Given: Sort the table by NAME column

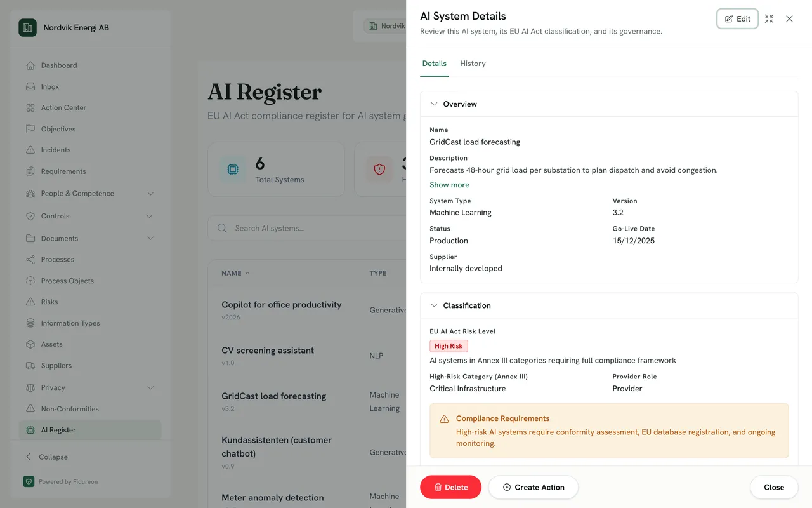Looking at the screenshot, I should click(x=235, y=273).
